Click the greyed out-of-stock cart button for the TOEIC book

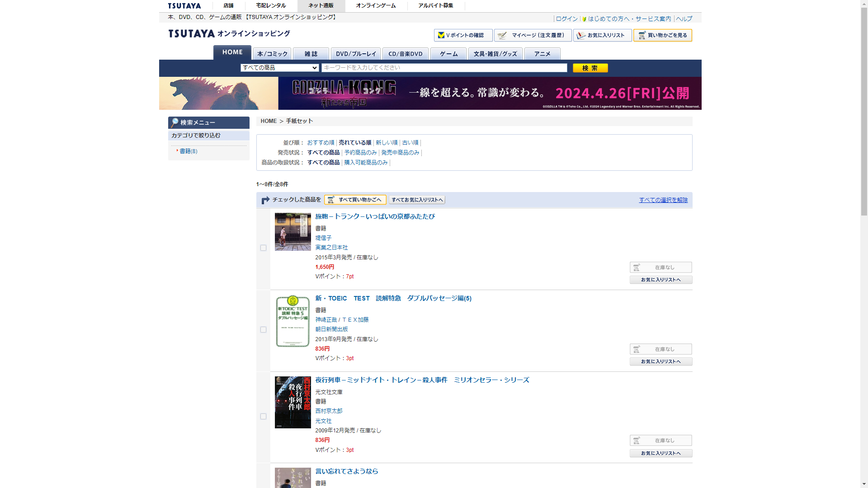(x=660, y=349)
